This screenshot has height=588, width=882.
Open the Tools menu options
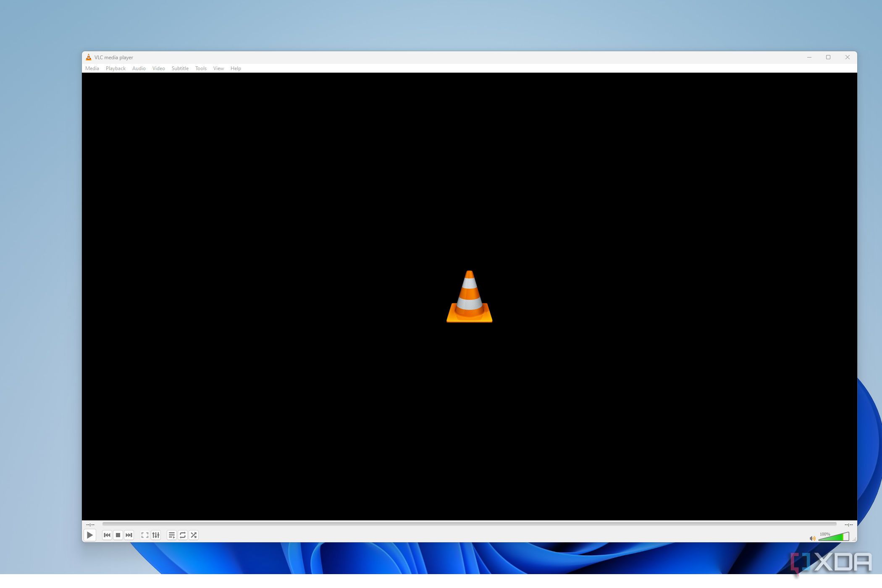201,68
